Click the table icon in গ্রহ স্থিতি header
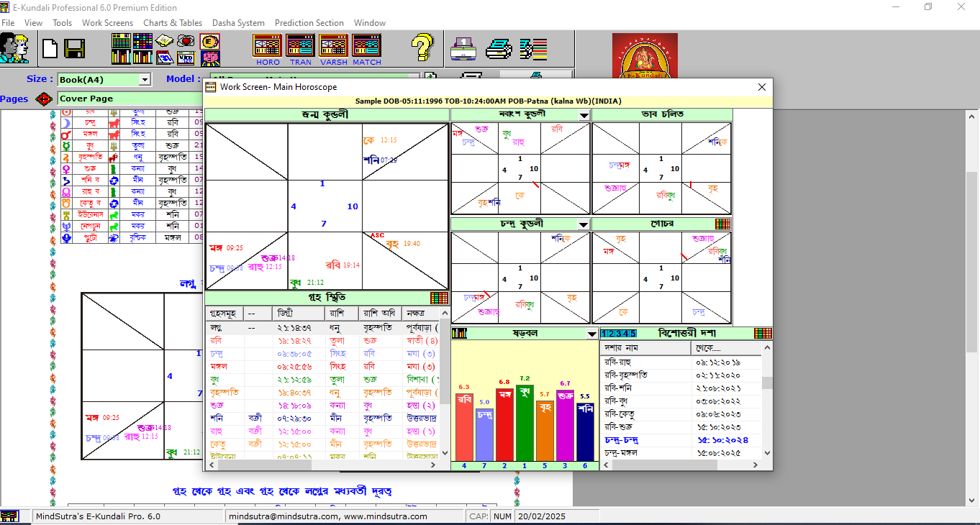The image size is (980, 525). (439, 298)
